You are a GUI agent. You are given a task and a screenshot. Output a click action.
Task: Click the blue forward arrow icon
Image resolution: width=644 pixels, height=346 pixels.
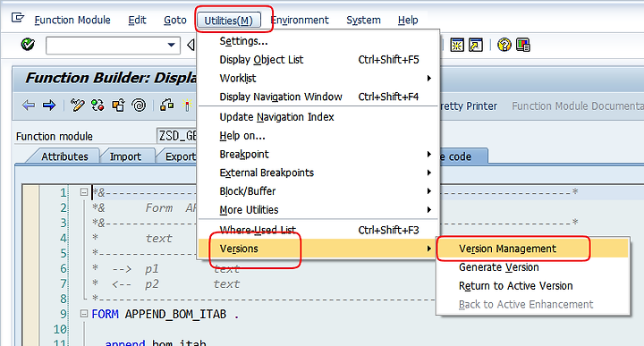(x=49, y=105)
